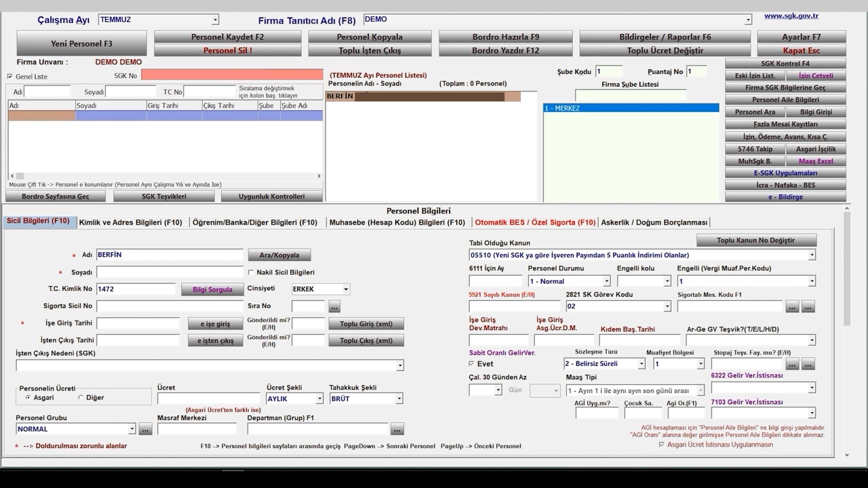Click the Personel Bilgileri vertical scrollbar
The height and width of the screenshot is (488, 868).
(846, 332)
